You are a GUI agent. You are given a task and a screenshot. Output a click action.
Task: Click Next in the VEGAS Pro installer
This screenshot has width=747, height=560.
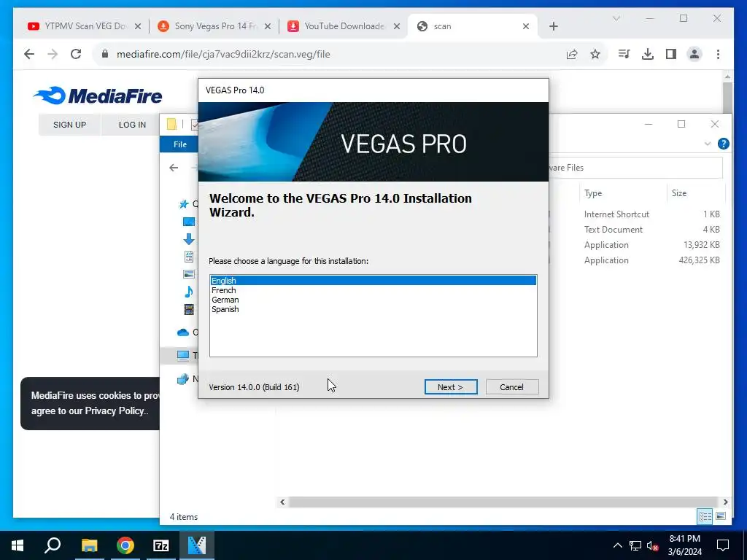tap(450, 387)
